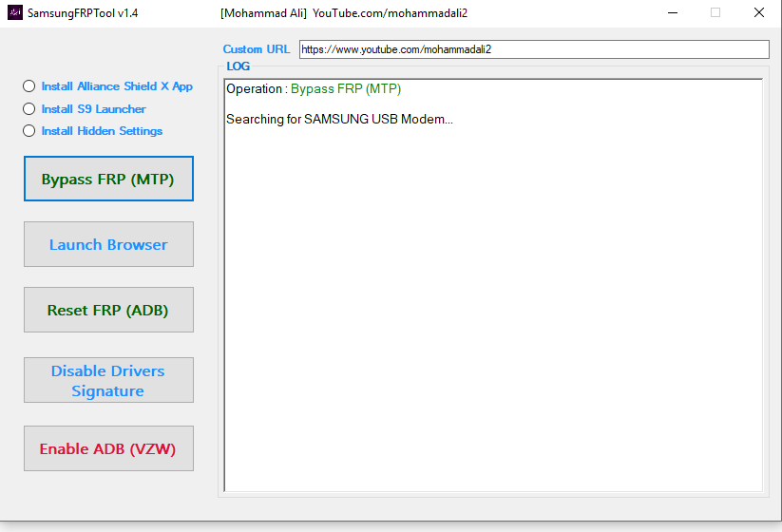Click the 'Searching for SAMSUNG USB Modem...' log line

click(339, 119)
